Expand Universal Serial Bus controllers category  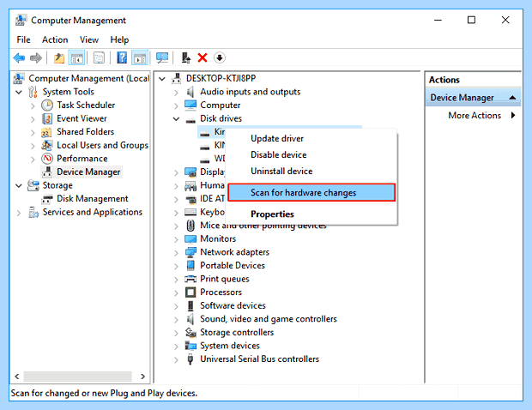[176, 359]
